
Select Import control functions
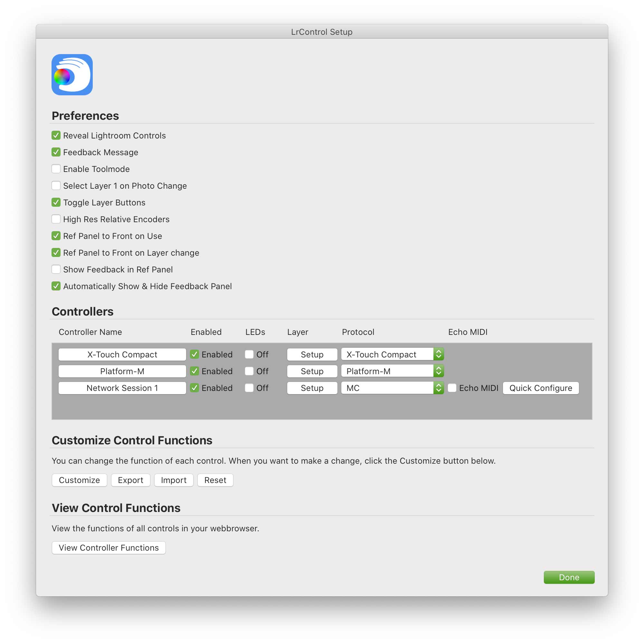[x=173, y=480]
